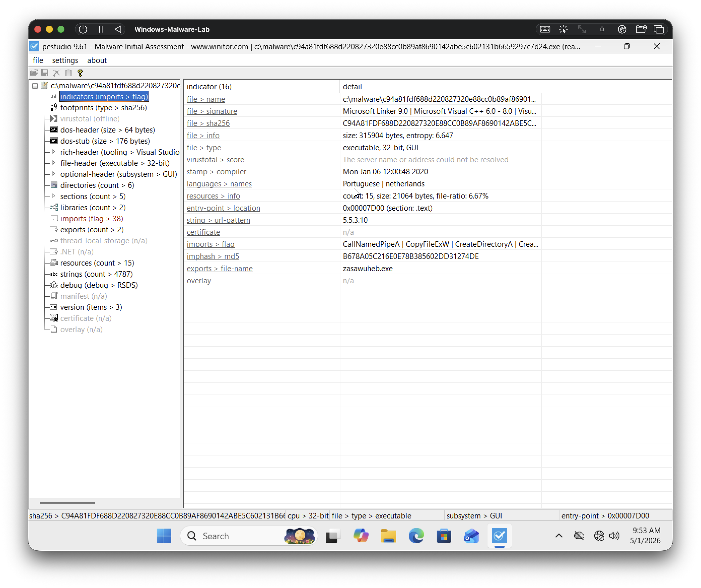Click the dos-header black icon
This screenshot has height=588, width=701.
point(54,129)
